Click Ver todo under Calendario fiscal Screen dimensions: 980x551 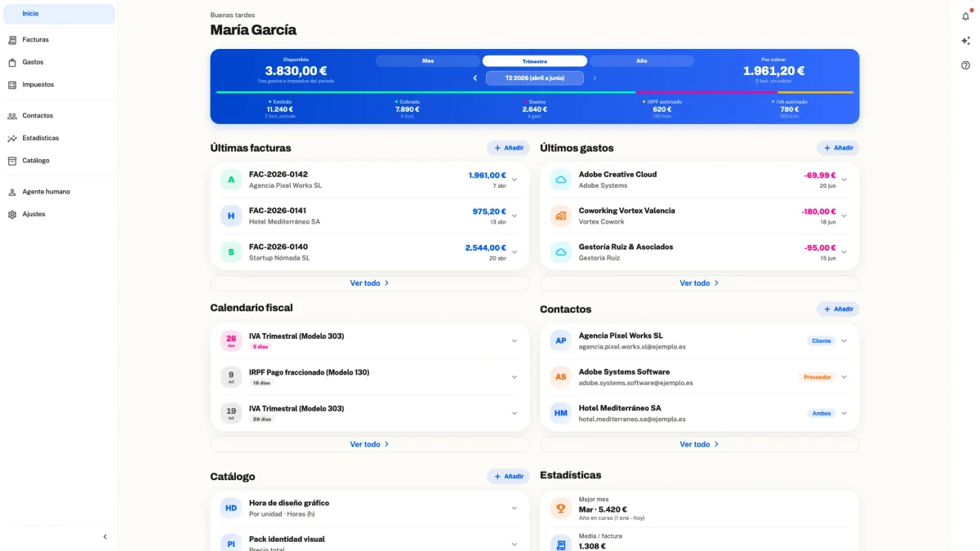(x=370, y=444)
